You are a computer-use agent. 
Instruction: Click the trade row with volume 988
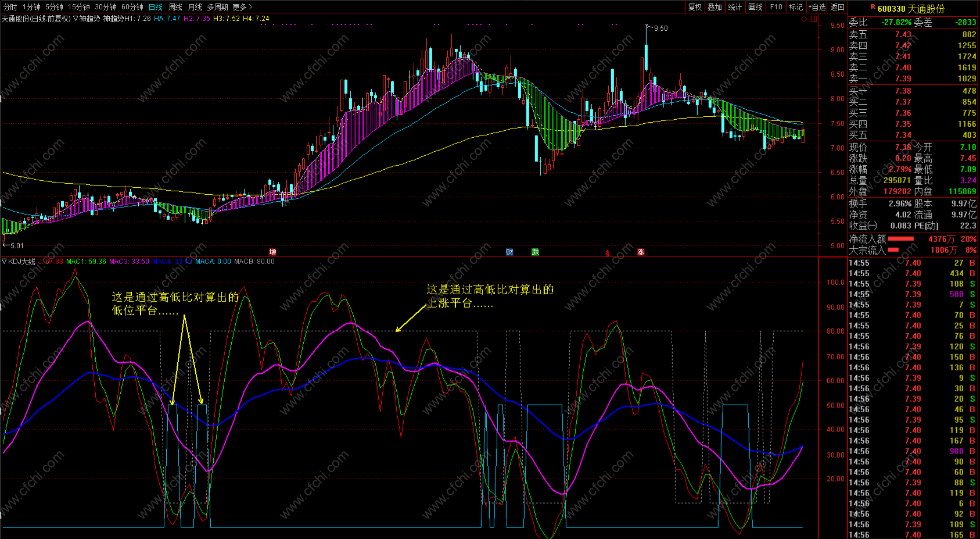pyautogui.click(x=912, y=451)
